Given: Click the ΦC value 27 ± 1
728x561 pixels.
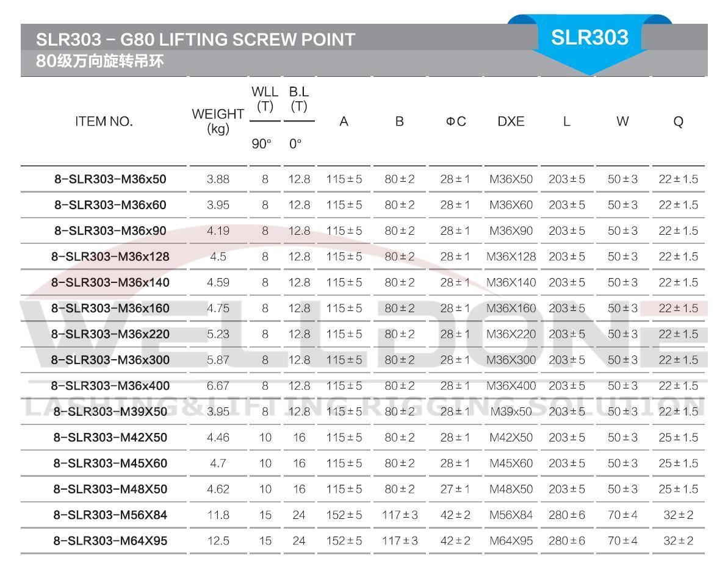Looking at the screenshot, I should click(455, 490).
